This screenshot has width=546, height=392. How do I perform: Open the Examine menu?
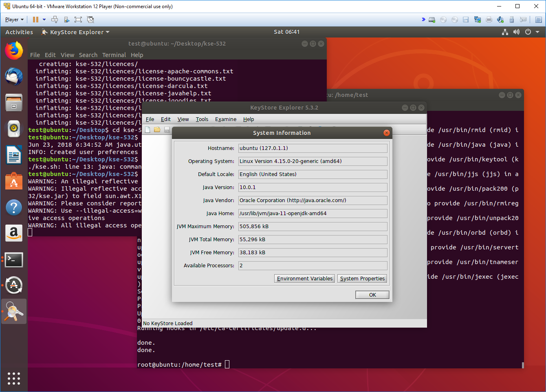[226, 119]
